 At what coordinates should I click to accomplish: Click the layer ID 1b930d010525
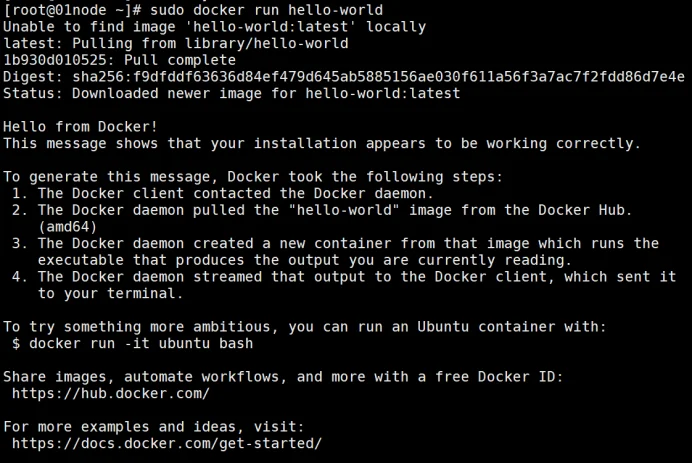click(x=55, y=60)
